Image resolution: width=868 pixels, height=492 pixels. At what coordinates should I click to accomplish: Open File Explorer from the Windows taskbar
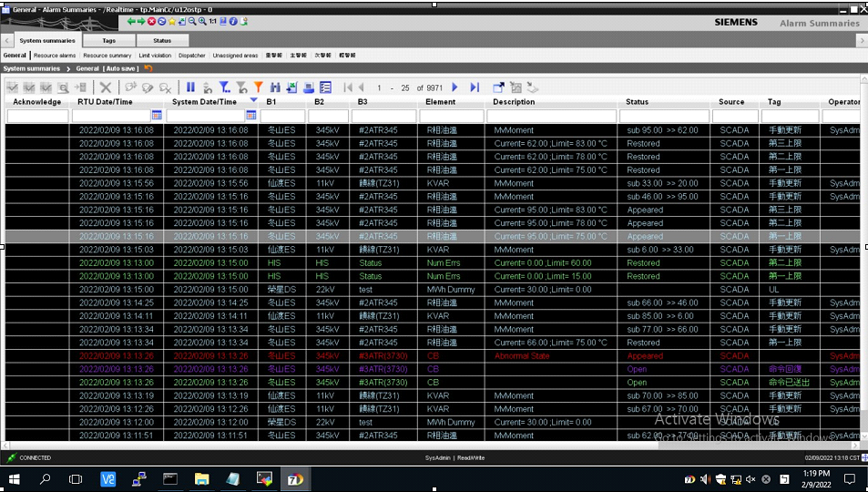point(201,478)
